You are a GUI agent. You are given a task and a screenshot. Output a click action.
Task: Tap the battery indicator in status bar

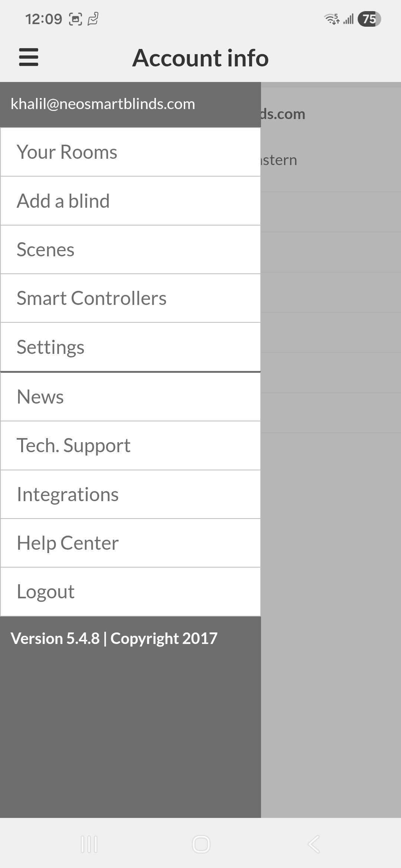click(369, 19)
